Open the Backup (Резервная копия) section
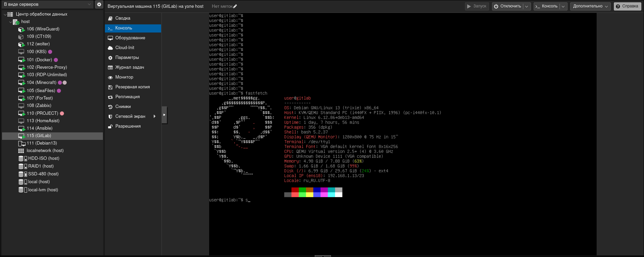Image resolution: width=644 pixels, height=257 pixels. [x=133, y=87]
